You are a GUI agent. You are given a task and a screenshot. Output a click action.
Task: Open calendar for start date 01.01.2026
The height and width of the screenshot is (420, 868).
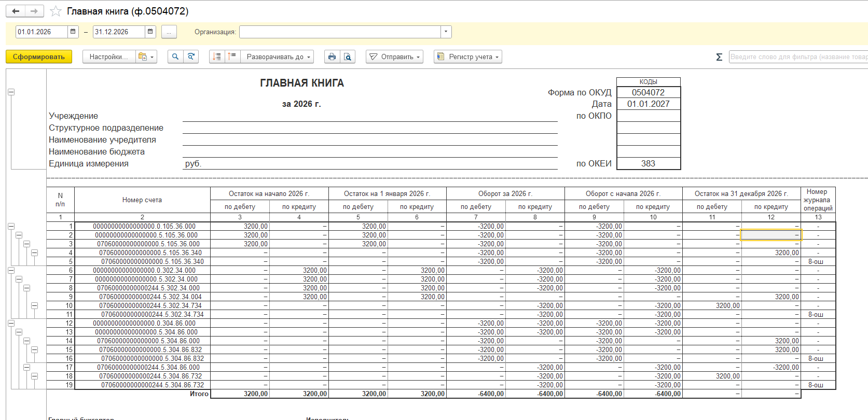73,32
